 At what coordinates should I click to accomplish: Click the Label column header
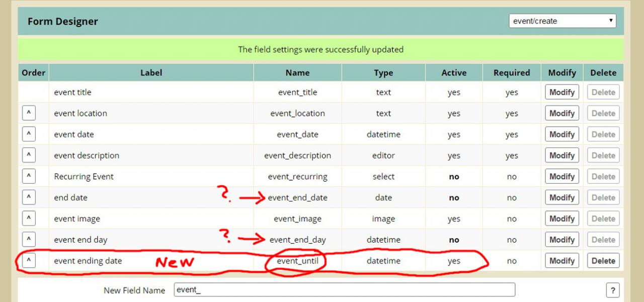[x=151, y=72]
